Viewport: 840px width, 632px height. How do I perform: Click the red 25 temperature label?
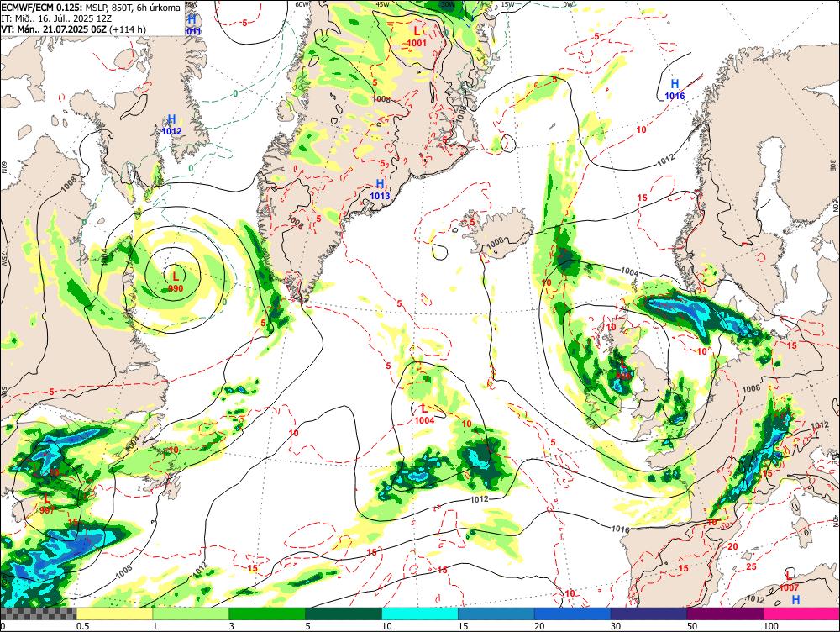tap(752, 566)
